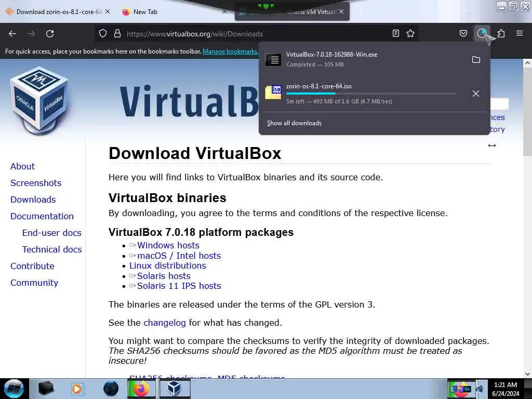Open the Community sidebar link
This screenshot has height=399, width=532.
point(34,283)
